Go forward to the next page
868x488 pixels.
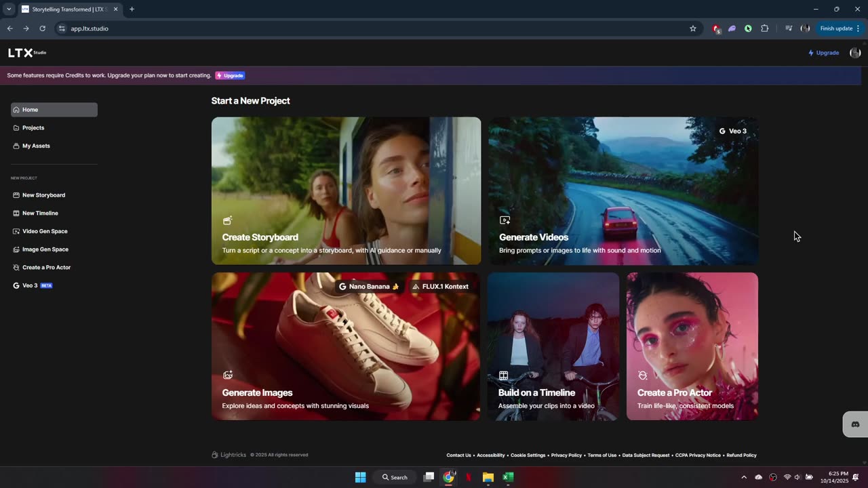[26, 28]
